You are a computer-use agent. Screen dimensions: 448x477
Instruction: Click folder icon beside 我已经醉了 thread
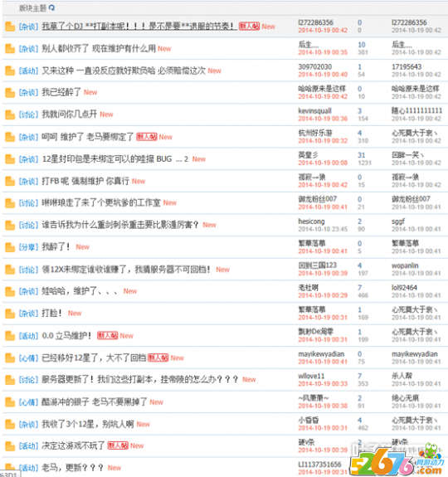(x=10, y=92)
